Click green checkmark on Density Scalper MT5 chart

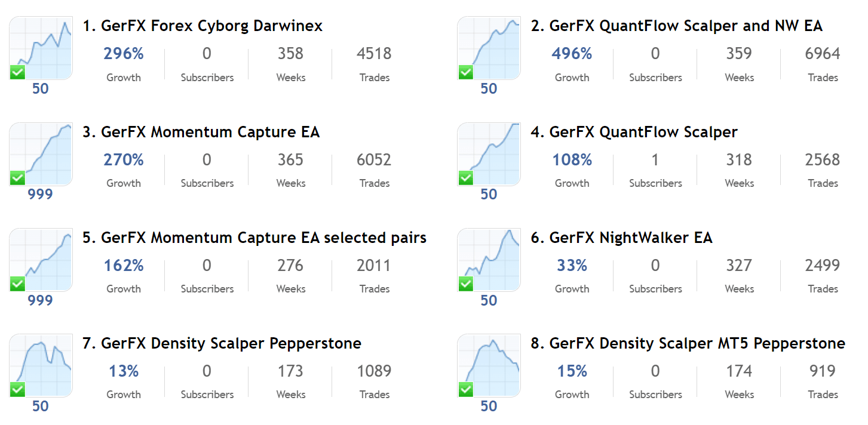point(466,389)
